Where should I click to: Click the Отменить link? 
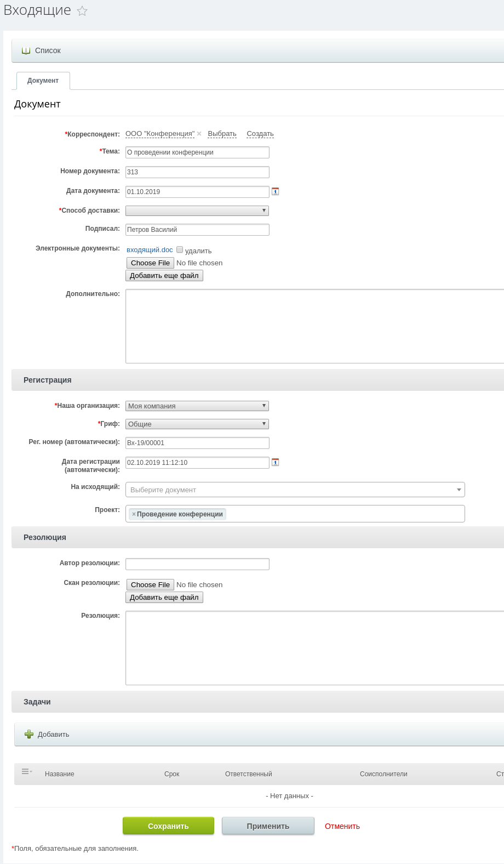[x=342, y=826]
